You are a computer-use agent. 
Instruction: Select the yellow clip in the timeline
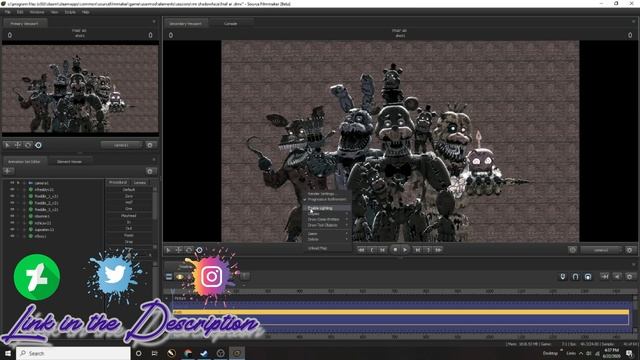tap(401, 312)
